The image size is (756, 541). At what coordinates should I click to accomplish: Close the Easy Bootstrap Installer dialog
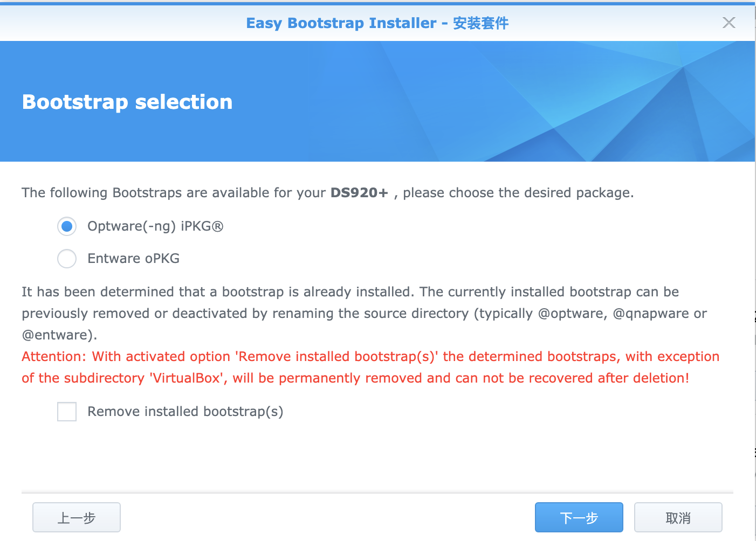coord(728,23)
